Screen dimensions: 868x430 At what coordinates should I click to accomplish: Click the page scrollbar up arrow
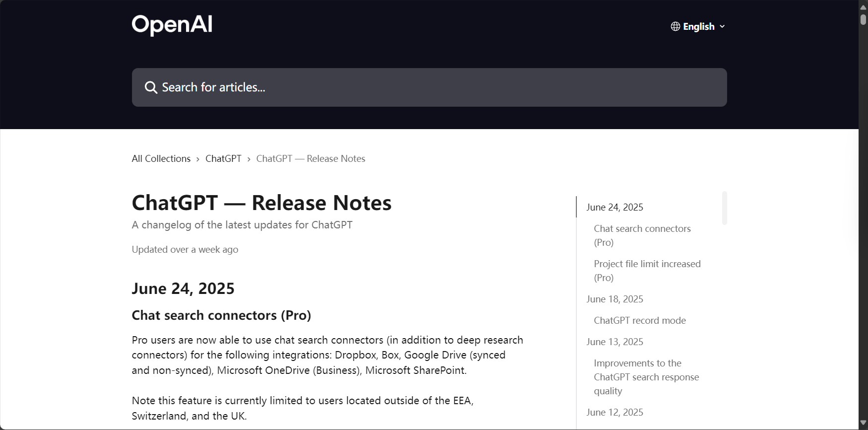pyautogui.click(x=863, y=6)
